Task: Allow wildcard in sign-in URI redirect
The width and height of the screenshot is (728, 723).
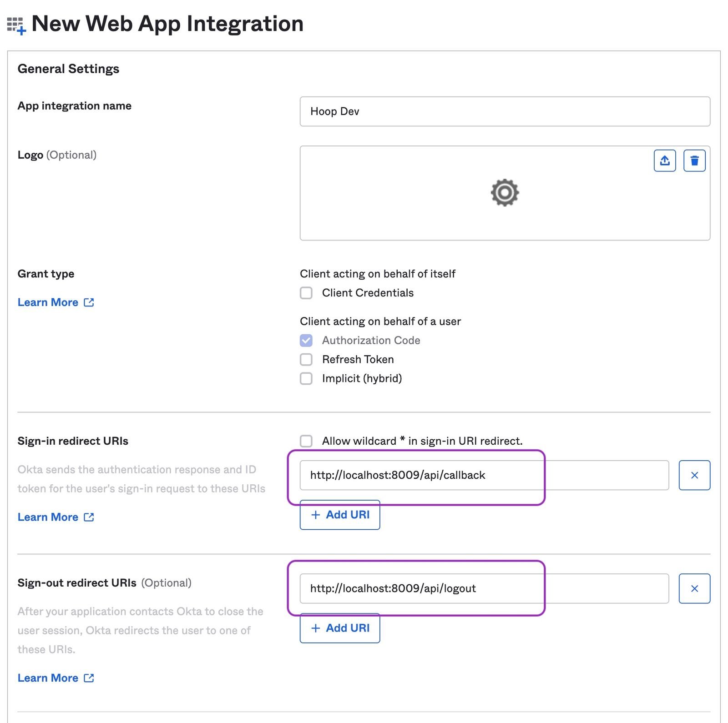Action: [x=306, y=441]
